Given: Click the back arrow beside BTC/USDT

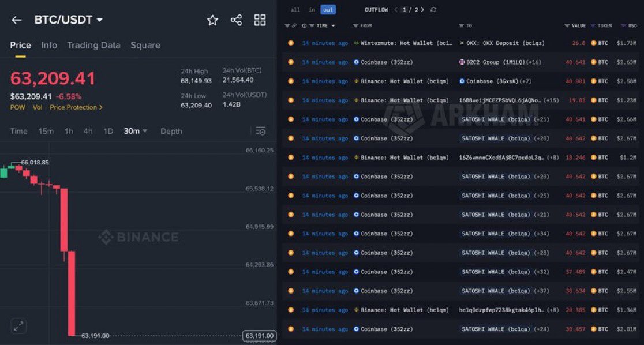Looking at the screenshot, I should point(16,20).
